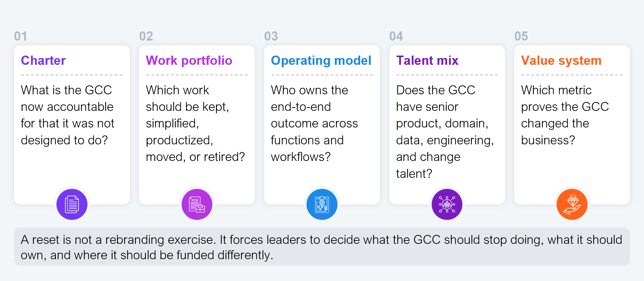Click the 04 step number
Screen dimensions: 644x281
[396, 36]
